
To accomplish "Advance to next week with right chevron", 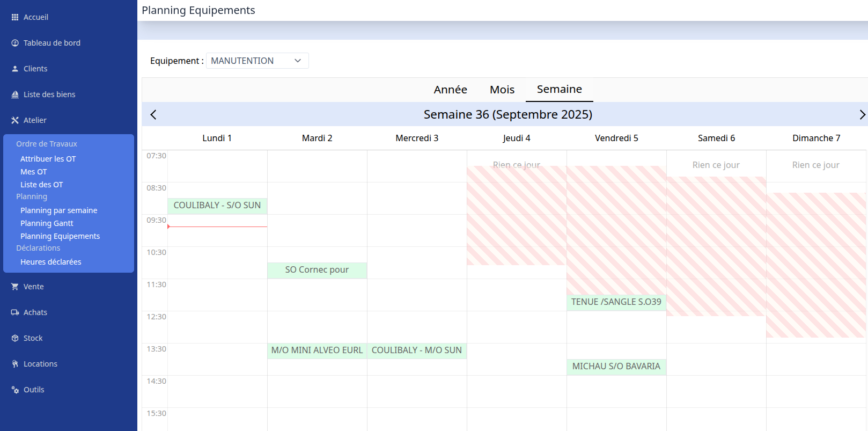I will click(862, 114).
